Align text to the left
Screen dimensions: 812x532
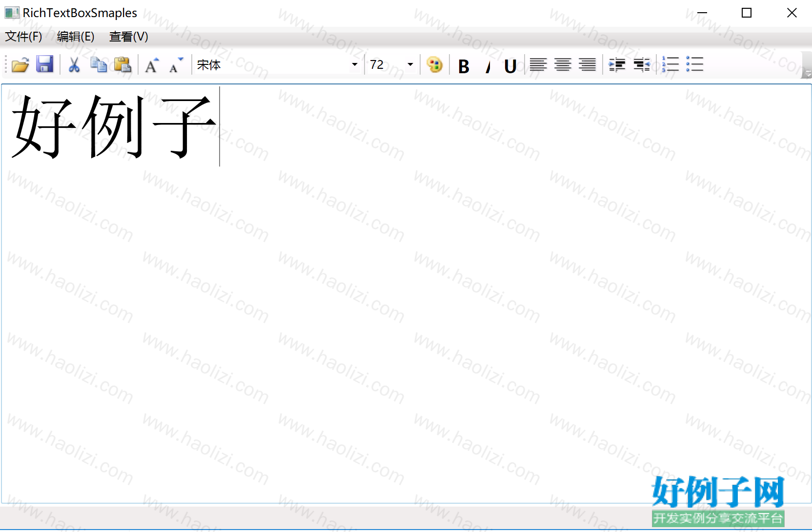point(538,64)
